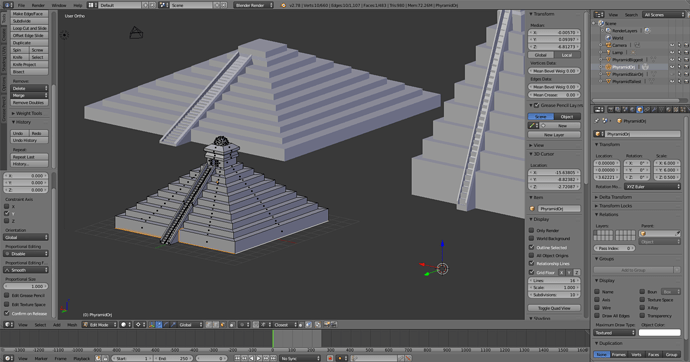Click the Camera object icon in outliner
Image resolution: width=690 pixels, height=362 pixels.
(609, 45)
